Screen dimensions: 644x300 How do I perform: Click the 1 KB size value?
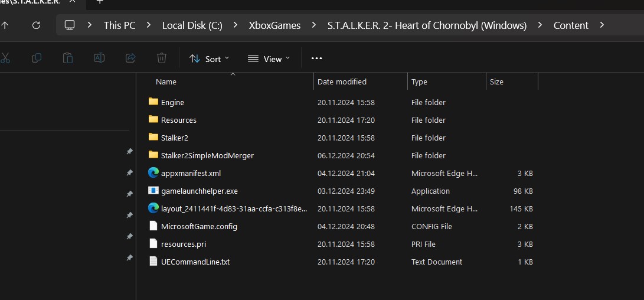(x=525, y=262)
